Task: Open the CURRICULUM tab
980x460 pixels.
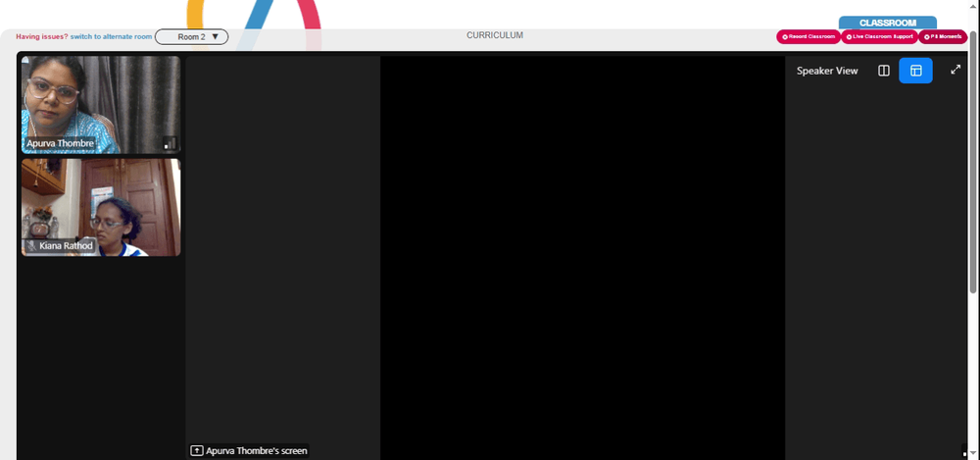Action: click(x=495, y=35)
